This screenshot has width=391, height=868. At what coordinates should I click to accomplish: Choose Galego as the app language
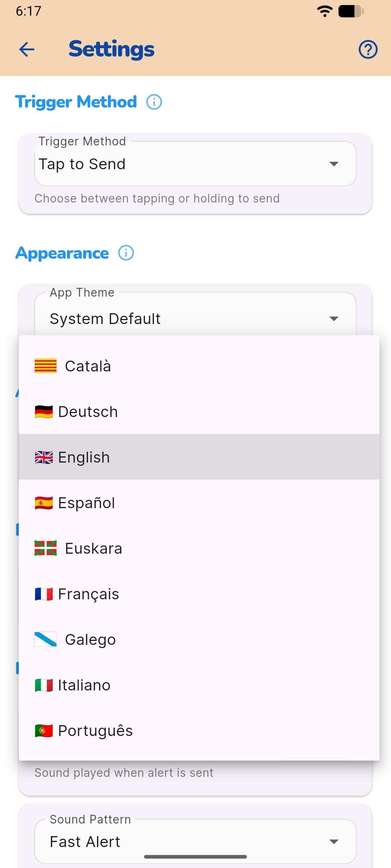[109, 639]
